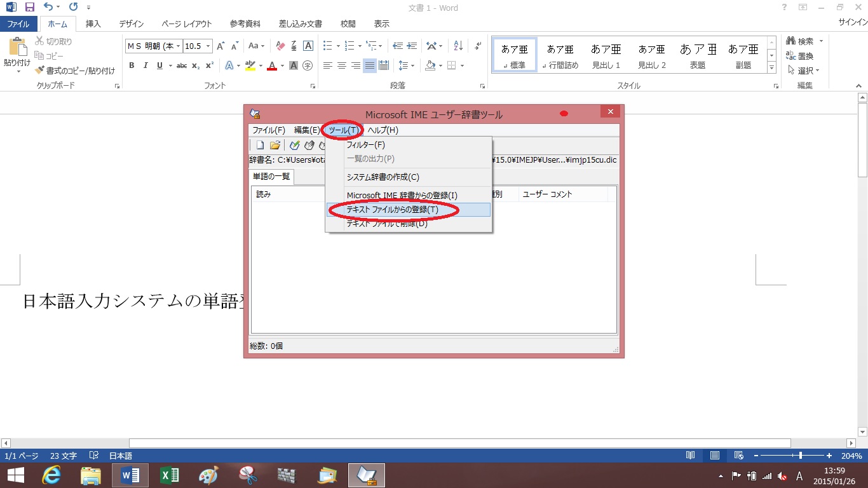Viewport: 868px width, 488px height.
Task: Expand the bullets list dropdown arrow
Action: pyautogui.click(x=339, y=46)
